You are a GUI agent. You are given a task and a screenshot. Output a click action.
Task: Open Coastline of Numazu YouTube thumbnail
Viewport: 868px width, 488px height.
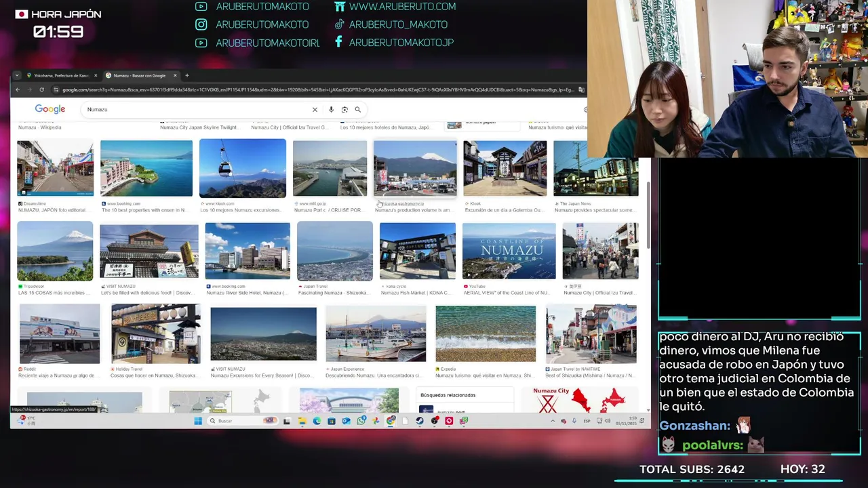tap(509, 251)
